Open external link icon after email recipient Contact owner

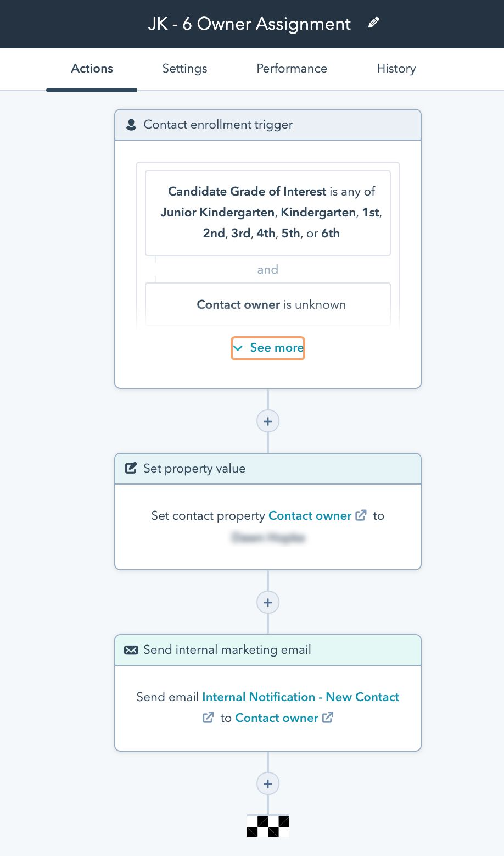[328, 718]
